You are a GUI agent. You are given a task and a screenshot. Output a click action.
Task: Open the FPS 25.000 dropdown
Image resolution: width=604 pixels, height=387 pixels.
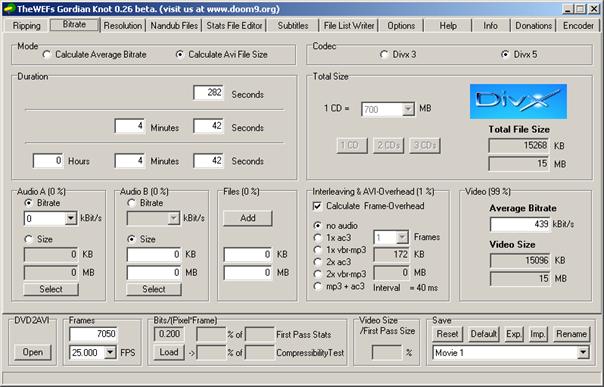coord(110,352)
